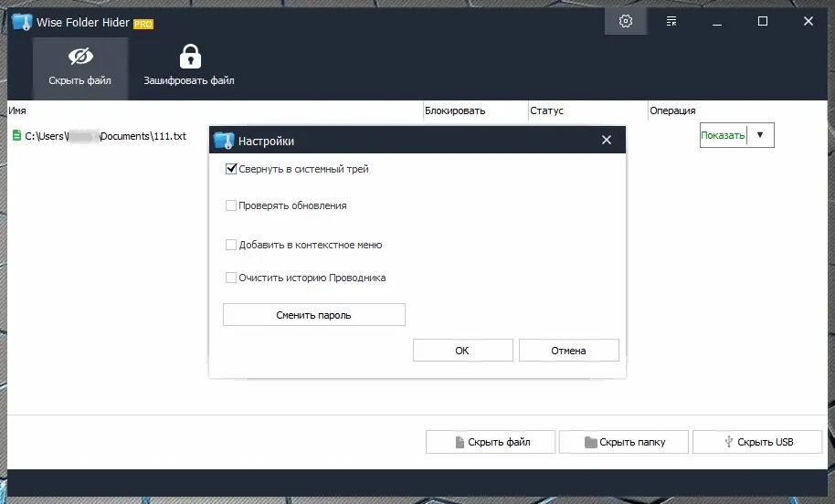
Task: Click the Настройки dialog title icon
Action: [x=224, y=141]
